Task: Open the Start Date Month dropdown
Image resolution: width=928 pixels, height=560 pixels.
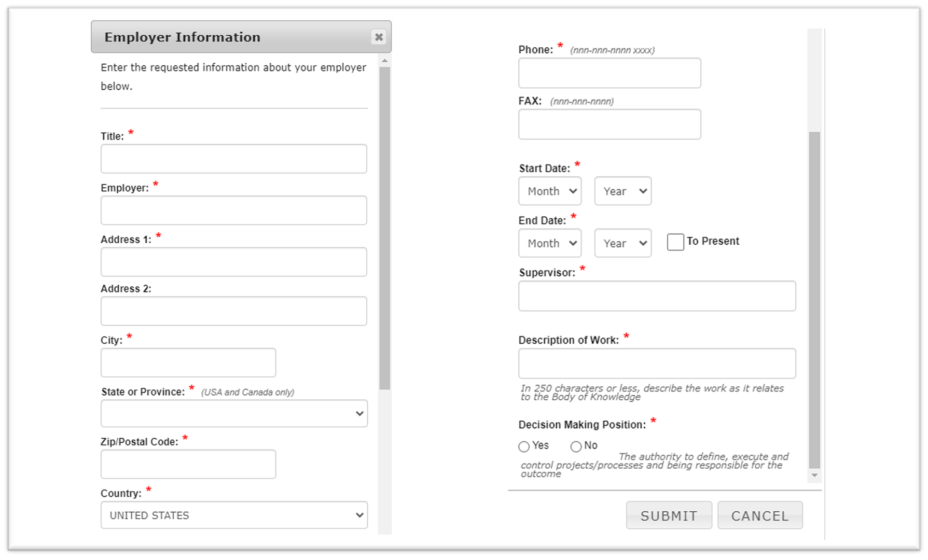Action: [x=550, y=191]
